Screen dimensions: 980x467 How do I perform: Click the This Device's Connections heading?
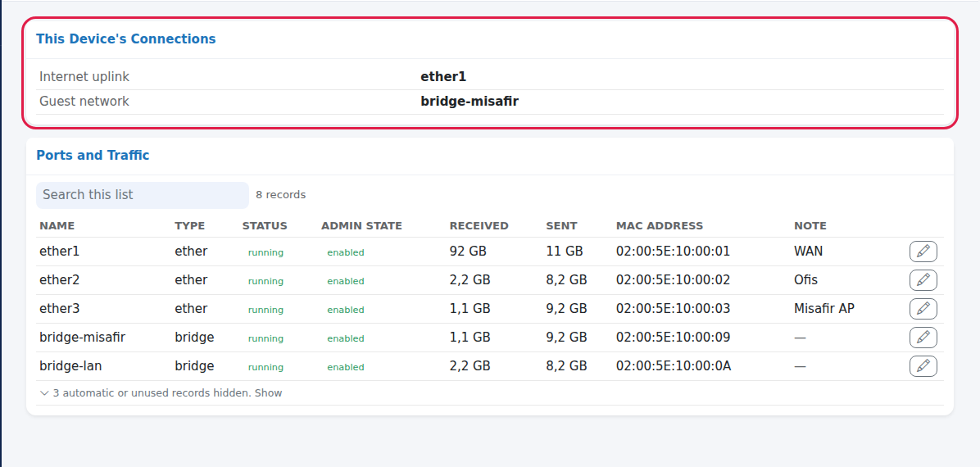tap(126, 39)
